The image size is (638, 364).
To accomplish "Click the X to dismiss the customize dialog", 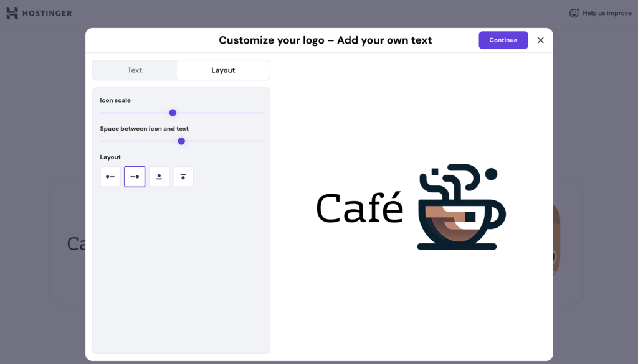I will (x=540, y=40).
